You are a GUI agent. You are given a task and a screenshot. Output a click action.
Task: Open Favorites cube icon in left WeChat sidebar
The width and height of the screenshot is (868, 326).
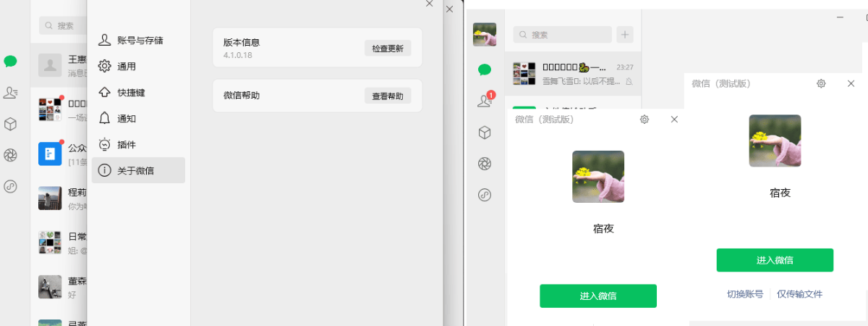[10, 124]
